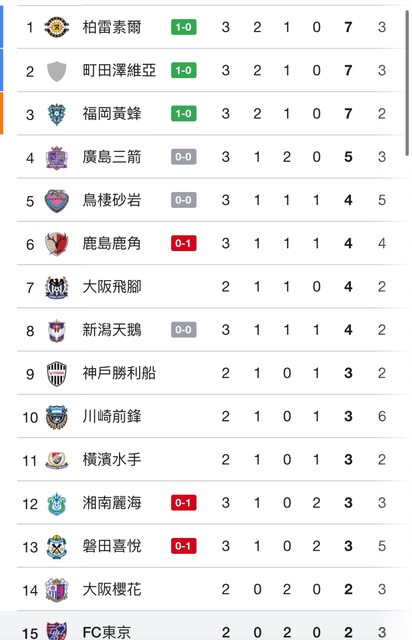
Task: Open the 磐田喜悅 team crest
Action: point(56,547)
